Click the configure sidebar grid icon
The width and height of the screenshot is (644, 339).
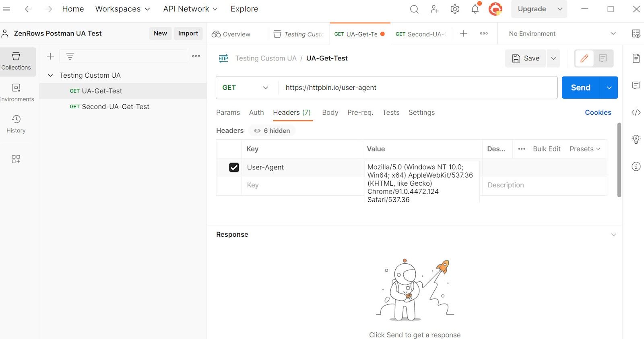(16, 159)
